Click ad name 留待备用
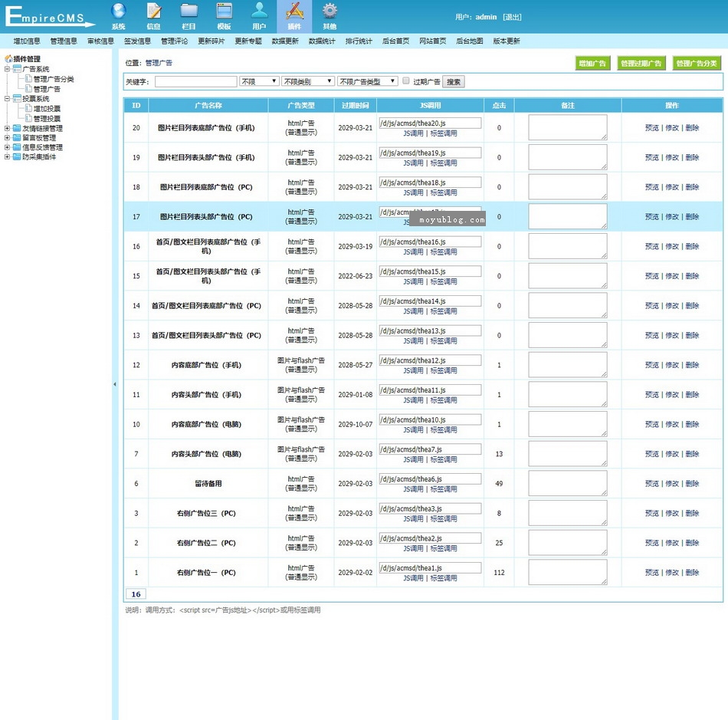Viewport: 728px width, 720px height. [208, 484]
